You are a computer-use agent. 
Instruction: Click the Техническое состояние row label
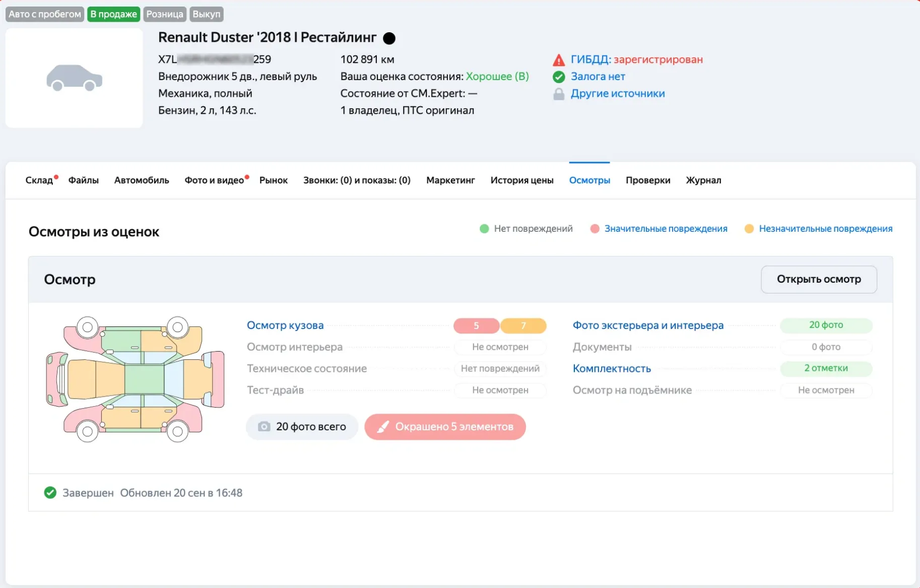pyautogui.click(x=307, y=368)
